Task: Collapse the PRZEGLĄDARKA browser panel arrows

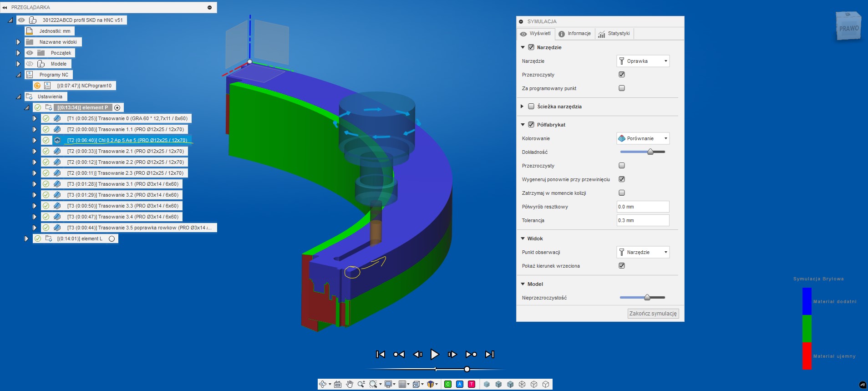Action: (5, 7)
